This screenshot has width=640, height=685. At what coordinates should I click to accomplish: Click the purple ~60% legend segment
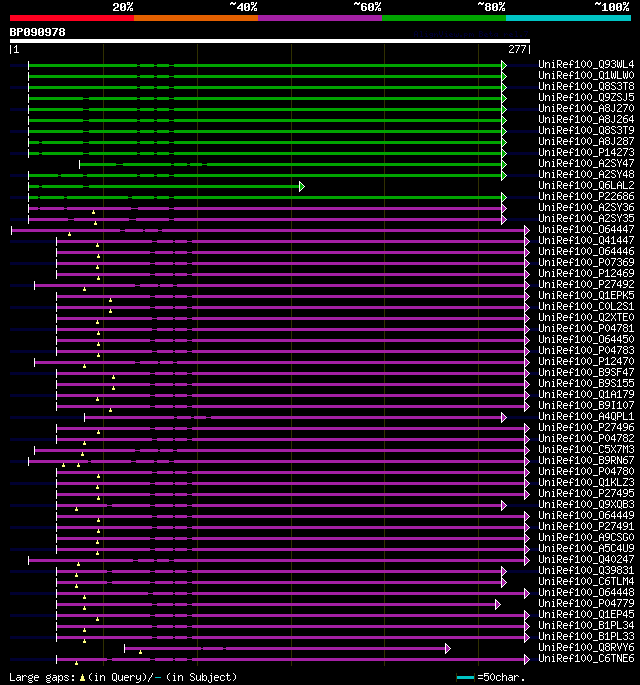320,18
